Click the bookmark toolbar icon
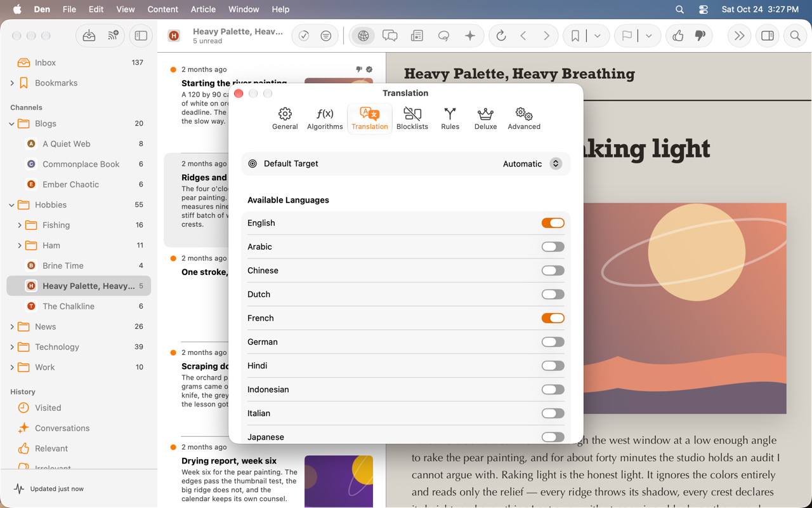 [575, 36]
